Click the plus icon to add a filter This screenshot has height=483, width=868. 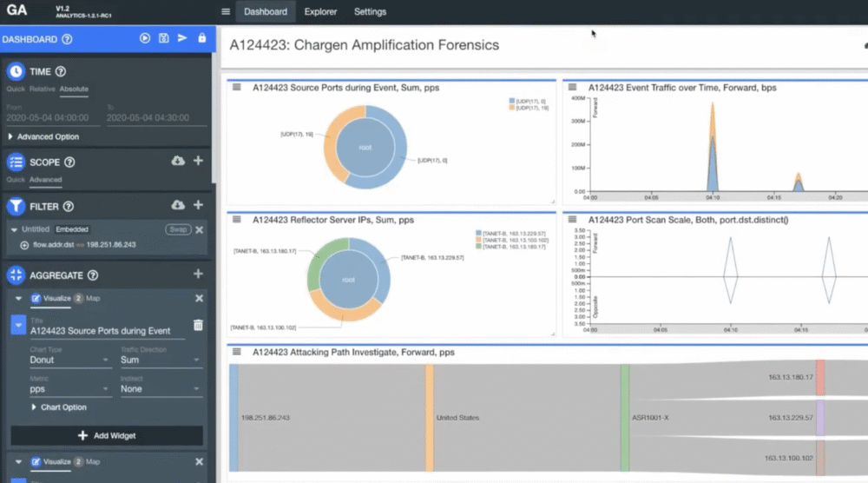click(x=198, y=205)
